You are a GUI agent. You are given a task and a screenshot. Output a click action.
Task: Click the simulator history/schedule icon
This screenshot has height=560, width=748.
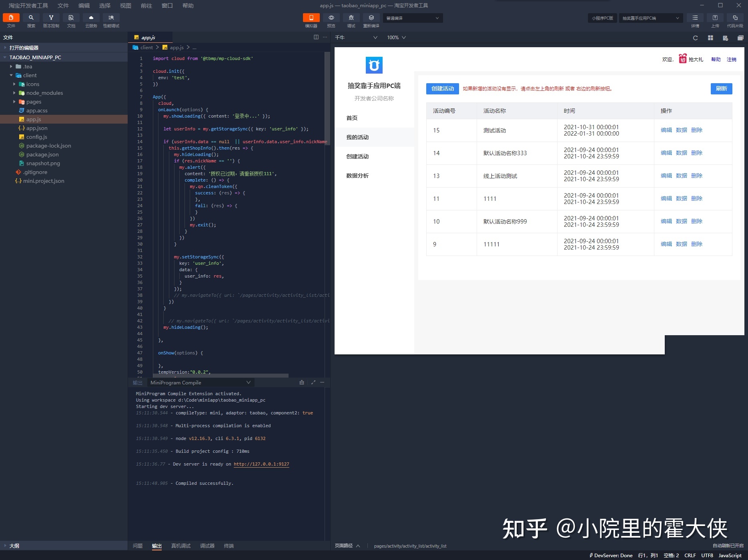(x=725, y=38)
